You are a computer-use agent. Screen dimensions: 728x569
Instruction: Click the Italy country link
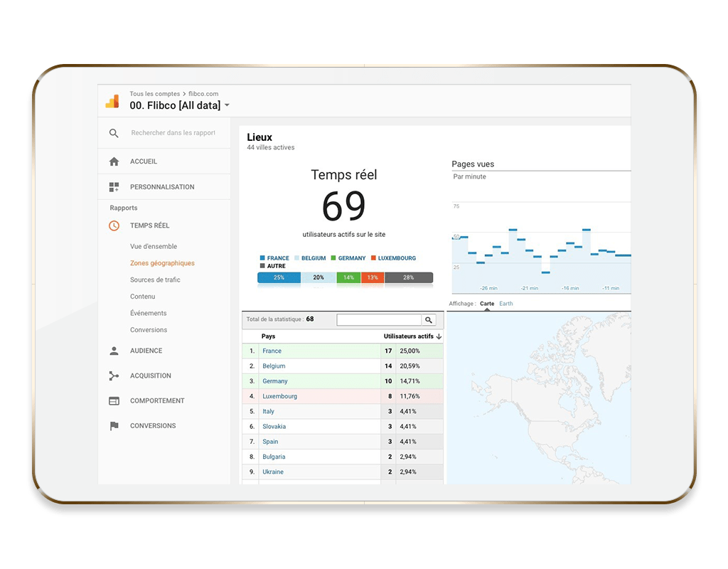268,412
